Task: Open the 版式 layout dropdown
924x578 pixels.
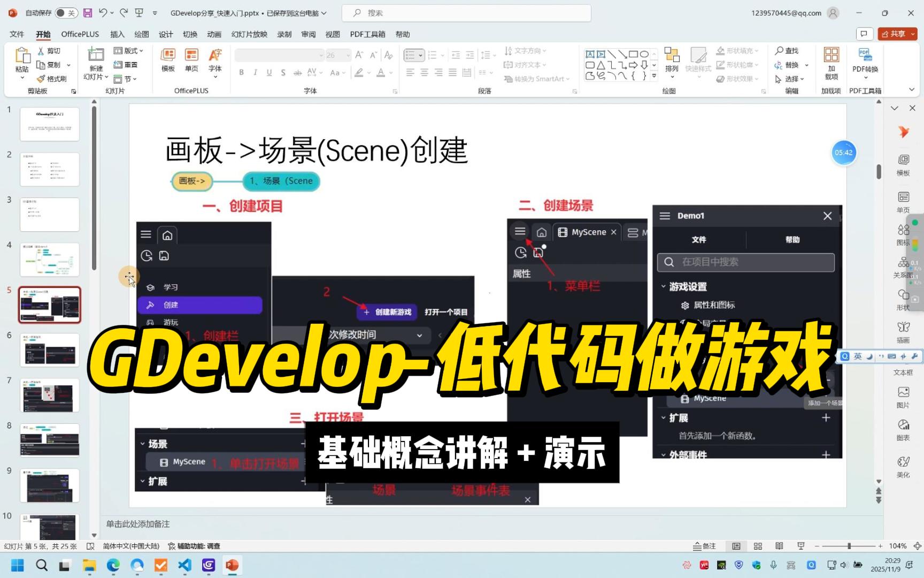Action: click(x=129, y=51)
